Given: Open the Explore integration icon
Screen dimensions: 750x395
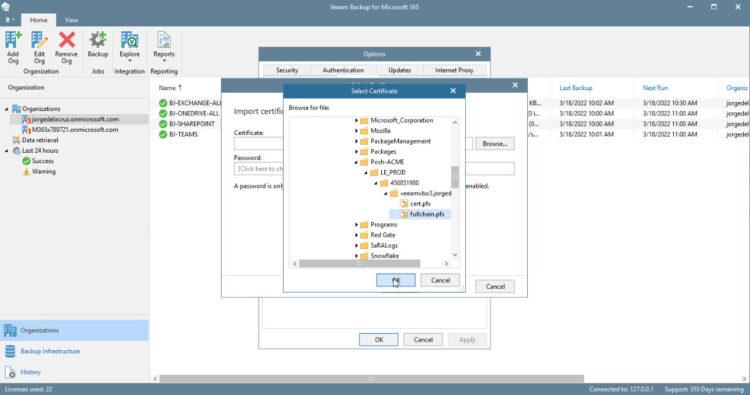Looking at the screenshot, I should coord(129,40).
